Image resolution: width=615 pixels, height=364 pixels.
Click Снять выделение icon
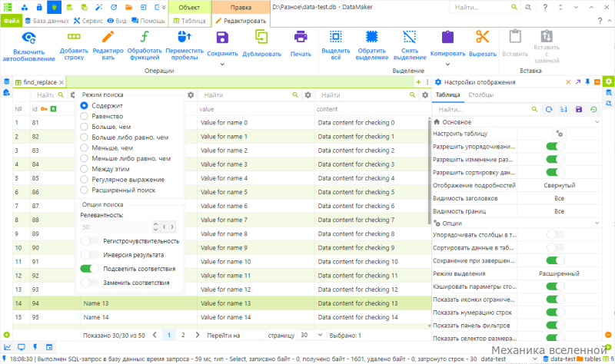[x=410, y=37]
